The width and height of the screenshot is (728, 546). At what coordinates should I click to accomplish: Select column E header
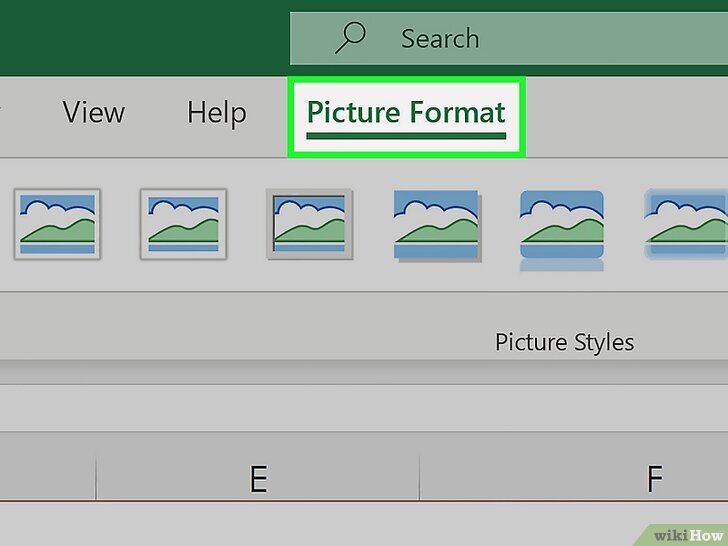point(258,478)
